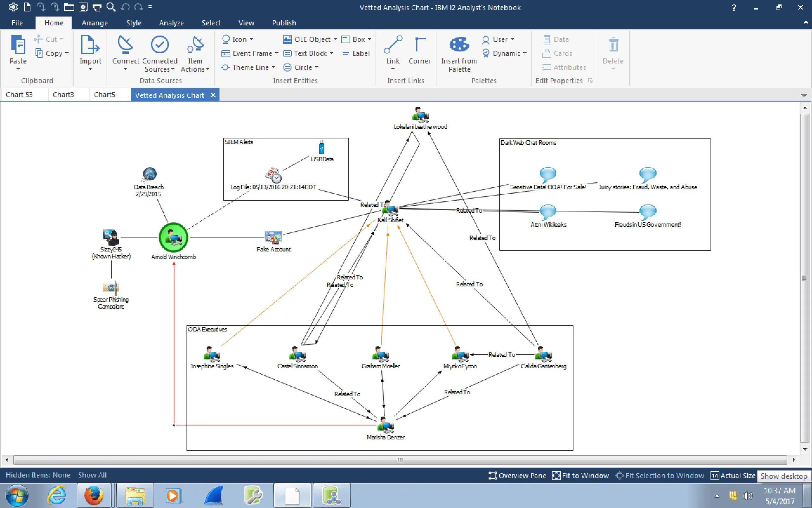Click the horizontal scrollbar thumb

tap(400, 460)
